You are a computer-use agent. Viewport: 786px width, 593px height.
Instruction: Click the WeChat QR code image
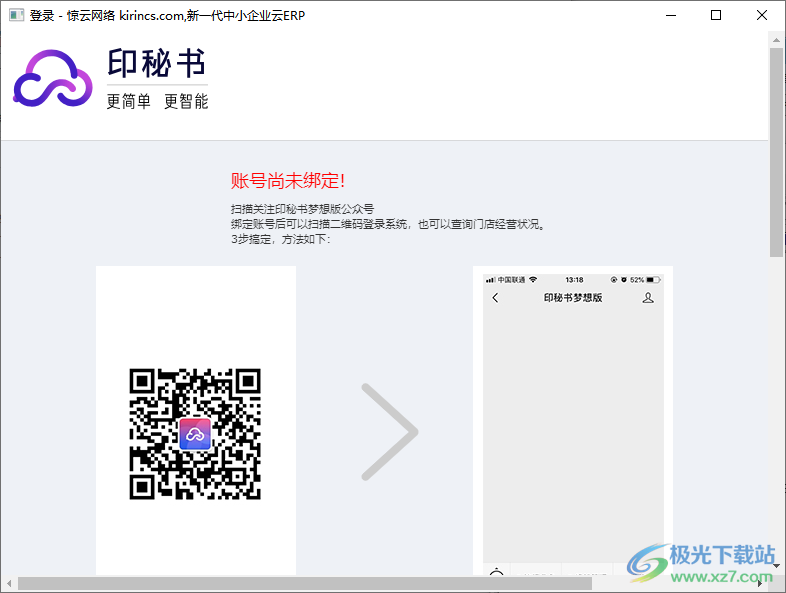(195, 434)
